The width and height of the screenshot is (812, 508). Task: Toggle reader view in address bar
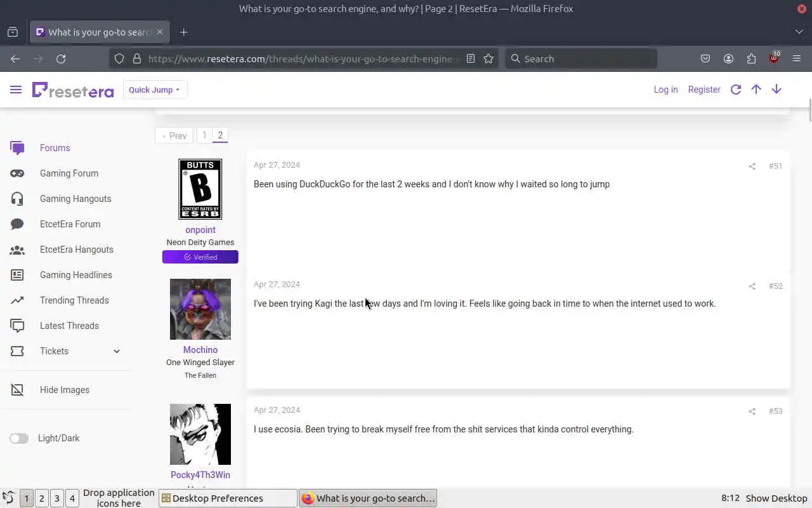coord(471,58)
